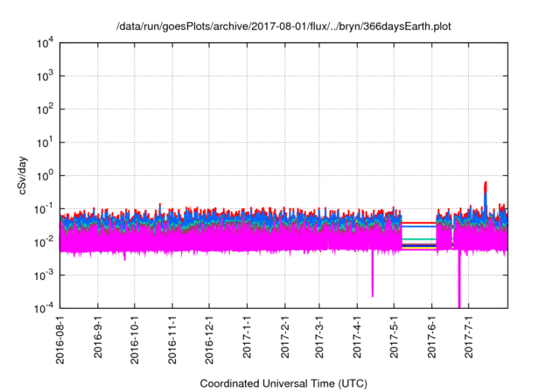Click the highest red spike in July 2017
Screen dimensions: 560x392
(486, 184)
